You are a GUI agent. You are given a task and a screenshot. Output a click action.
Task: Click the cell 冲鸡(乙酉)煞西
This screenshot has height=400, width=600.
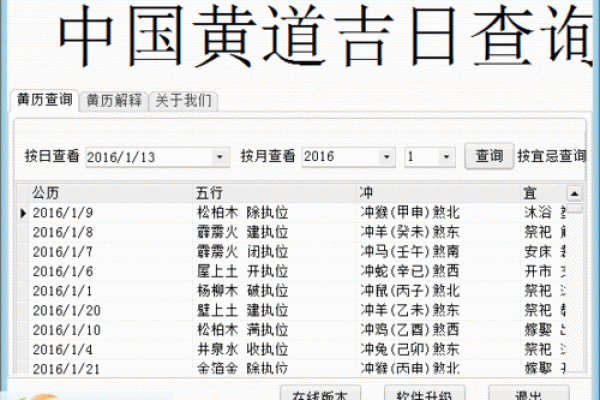click(439, 330)
